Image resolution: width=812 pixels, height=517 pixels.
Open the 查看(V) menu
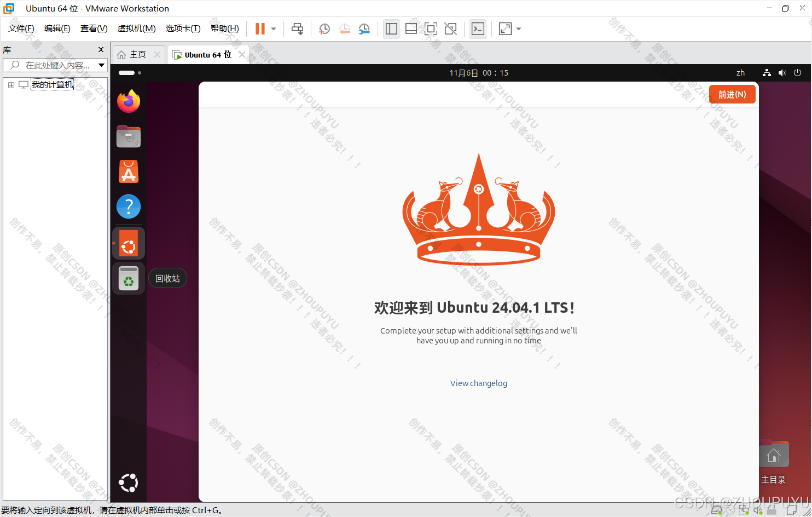click(x=94, y=28)
